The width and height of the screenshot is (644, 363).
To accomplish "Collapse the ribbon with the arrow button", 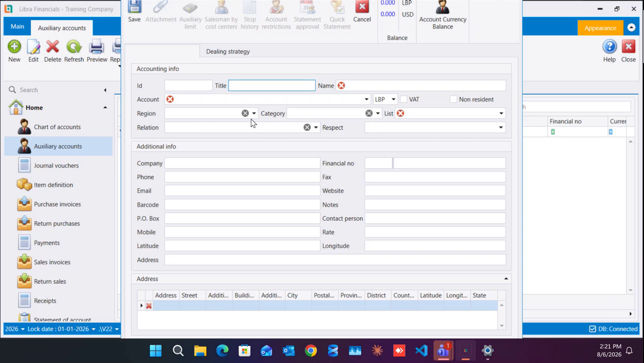I will click(631, 28).
